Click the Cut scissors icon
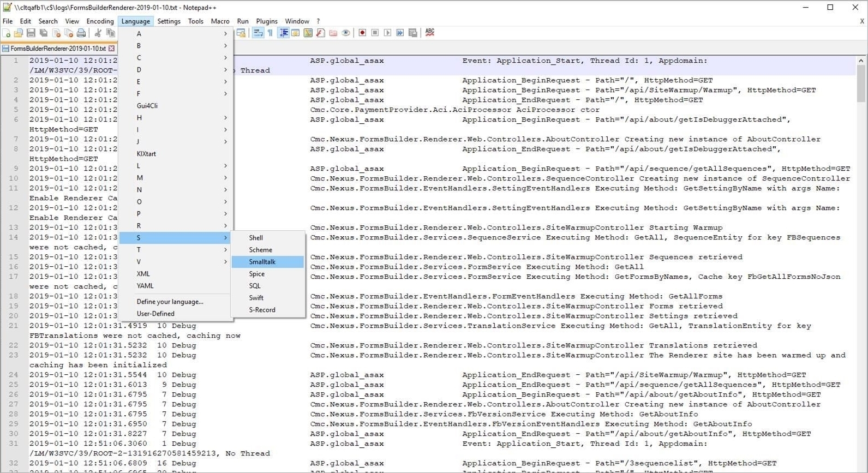Screen dimensions: 868x473 point(98,33)
